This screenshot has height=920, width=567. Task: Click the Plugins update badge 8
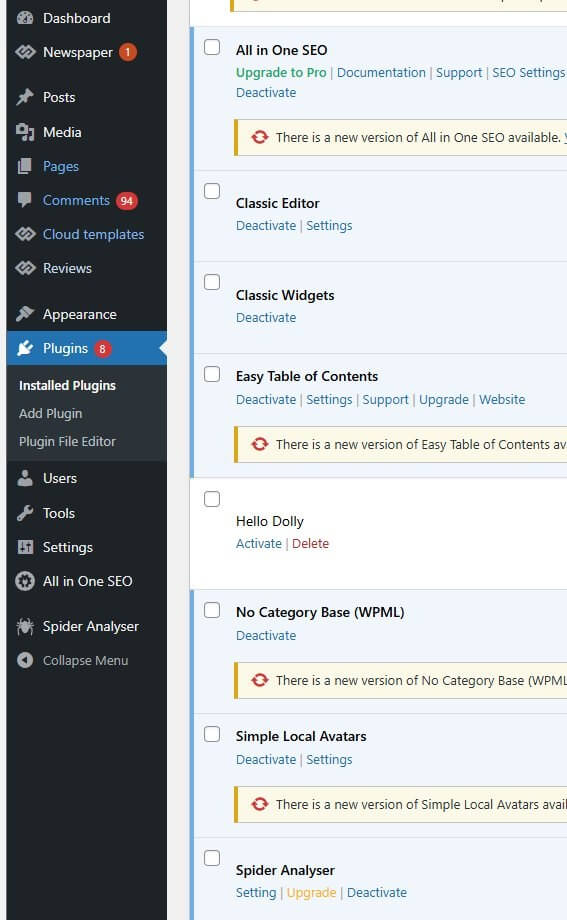point(103,349)
